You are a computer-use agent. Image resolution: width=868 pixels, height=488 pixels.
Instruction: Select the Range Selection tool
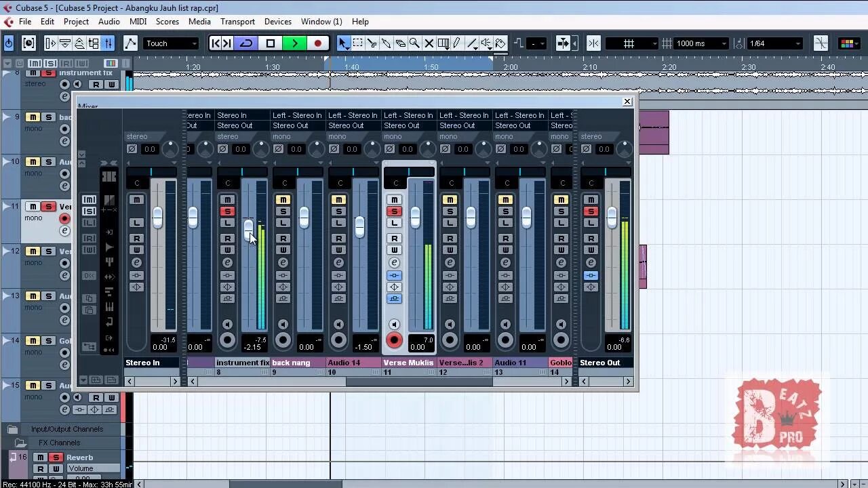click(x=358, y=43)
